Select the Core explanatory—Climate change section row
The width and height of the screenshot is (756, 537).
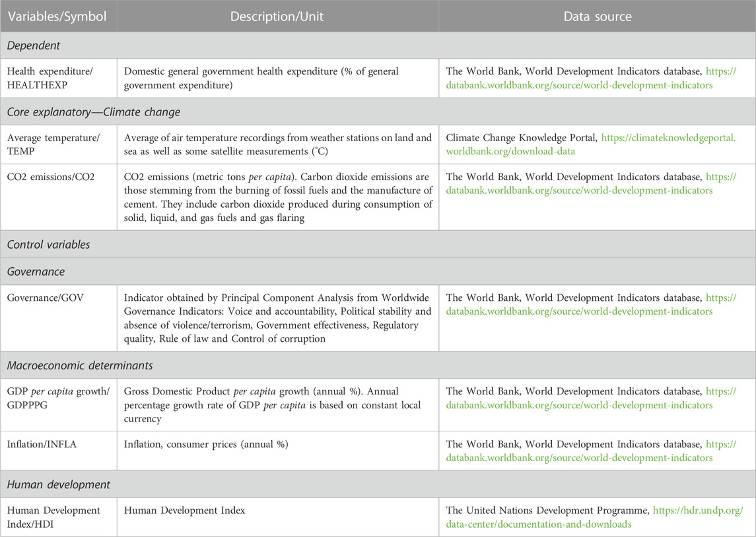[378, 111]
